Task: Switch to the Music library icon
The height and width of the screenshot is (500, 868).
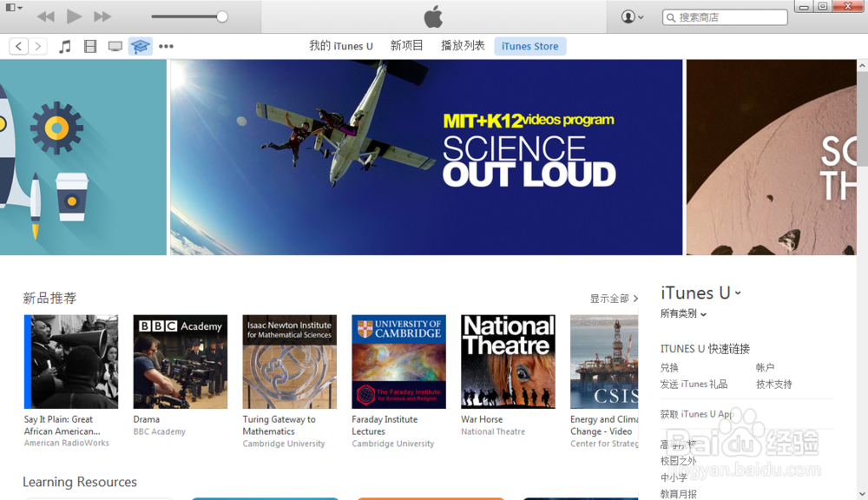Action: 65,47
